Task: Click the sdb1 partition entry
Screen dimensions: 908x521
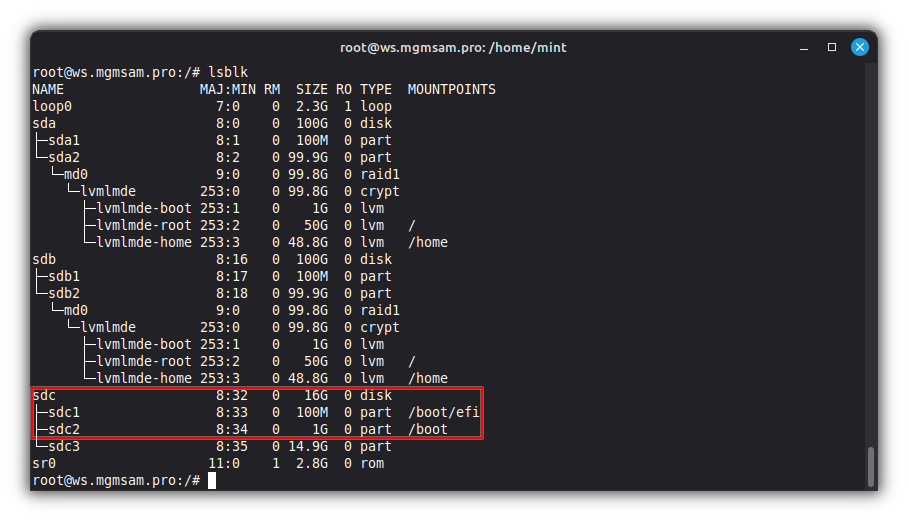Action: click(x=64, y=276)
